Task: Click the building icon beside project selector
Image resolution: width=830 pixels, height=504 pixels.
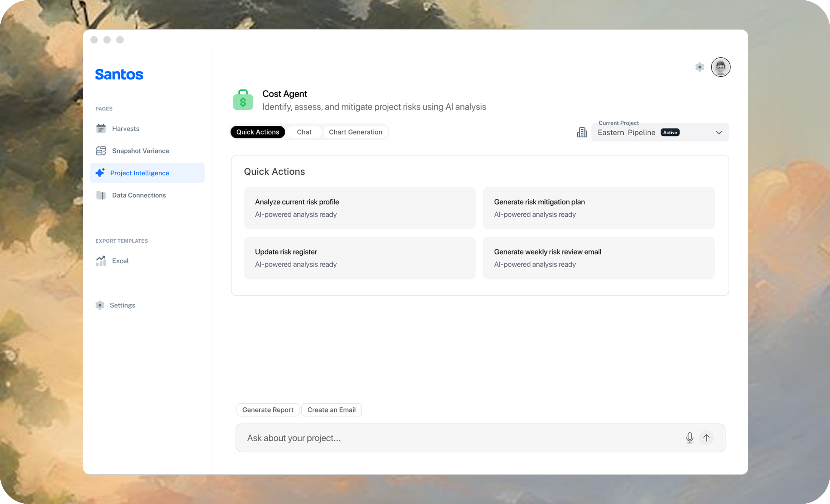Action: [582, 132]
